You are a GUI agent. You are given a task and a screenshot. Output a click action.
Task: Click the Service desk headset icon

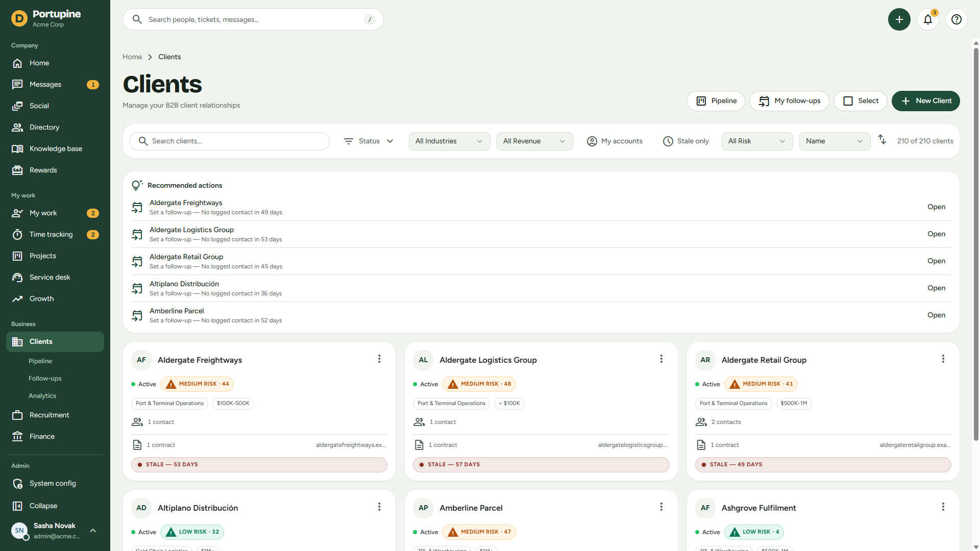[x=17, y=278]
